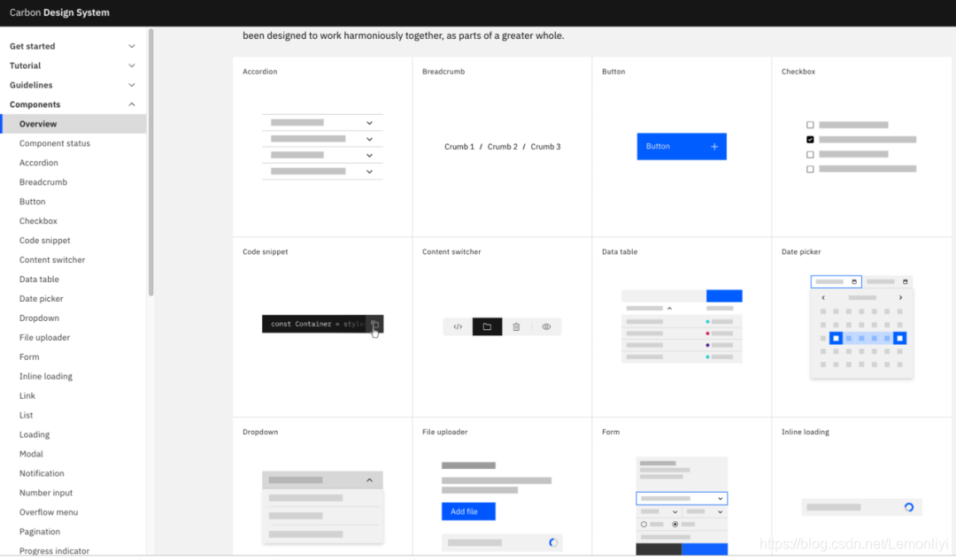956x560 pixels.
Task: Click the code icon in Content switcher
Action: 458,326
